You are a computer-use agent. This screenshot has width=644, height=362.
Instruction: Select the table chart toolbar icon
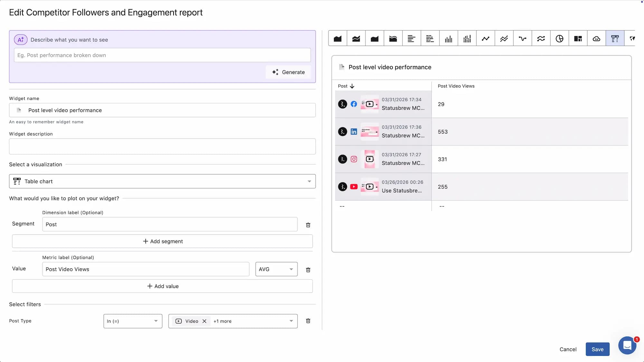tap(615, 38)
